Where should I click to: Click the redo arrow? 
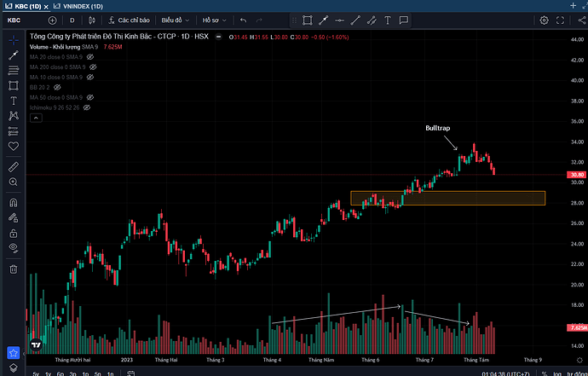click(x=259, y=20)
